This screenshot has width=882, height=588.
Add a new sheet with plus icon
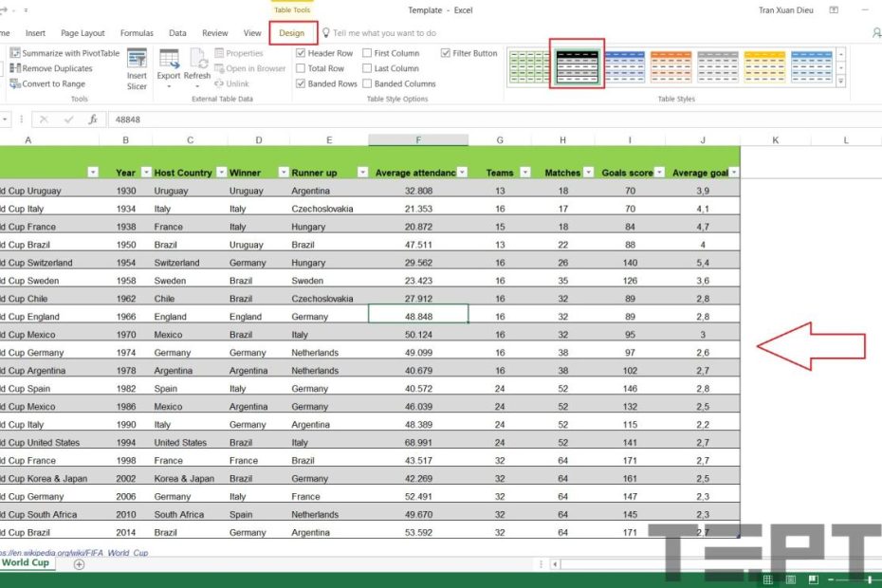80,564
